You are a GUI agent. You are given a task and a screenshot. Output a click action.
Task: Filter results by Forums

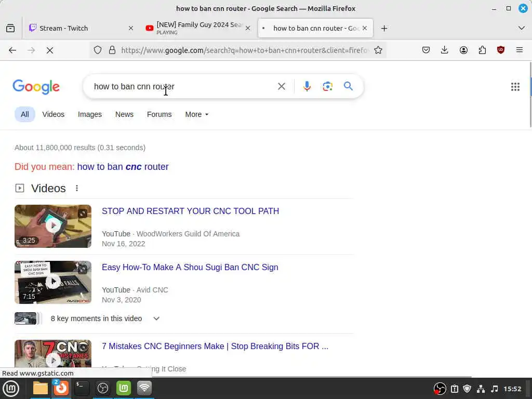click(159, 115)
